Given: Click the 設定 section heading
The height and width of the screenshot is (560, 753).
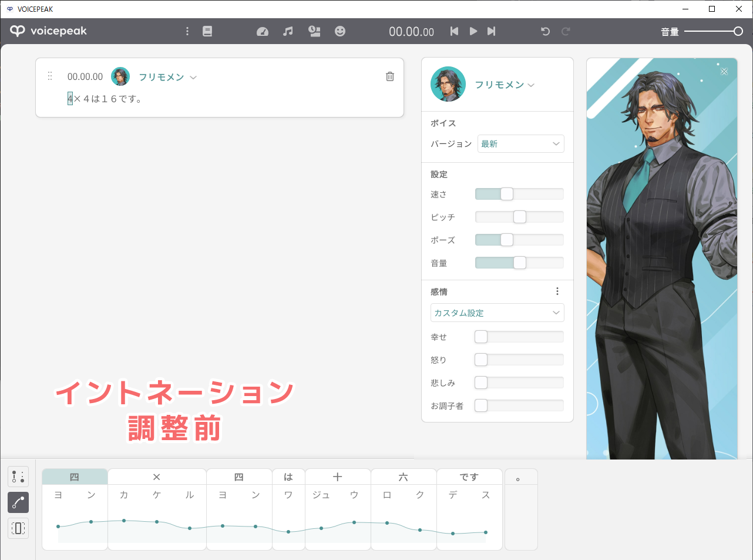Looking at the screenshot, I should pos(439,175).
